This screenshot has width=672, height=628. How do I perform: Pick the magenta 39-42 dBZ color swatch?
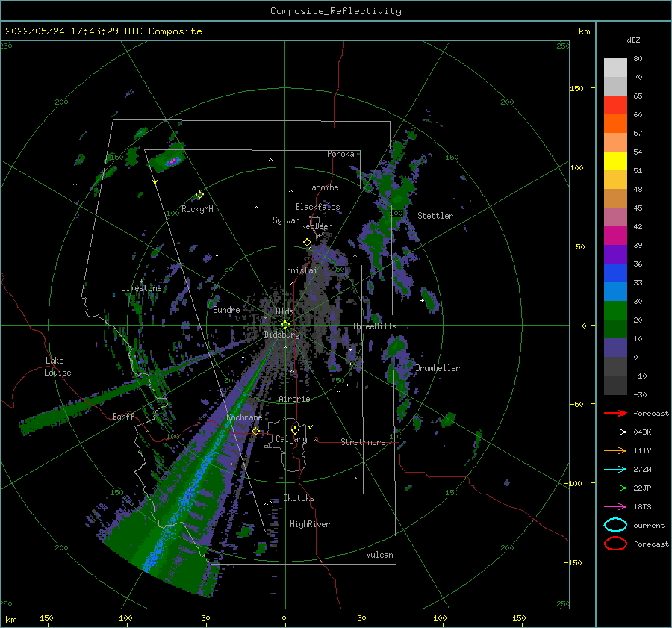coord(615,236)
